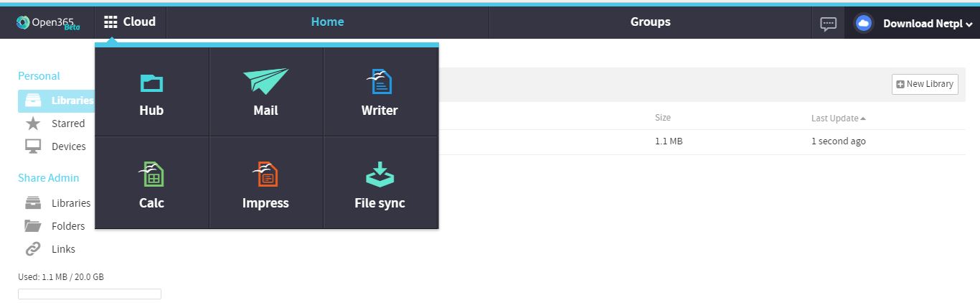Open the Hub app tile
980x303 pixels.
(151, 92)
